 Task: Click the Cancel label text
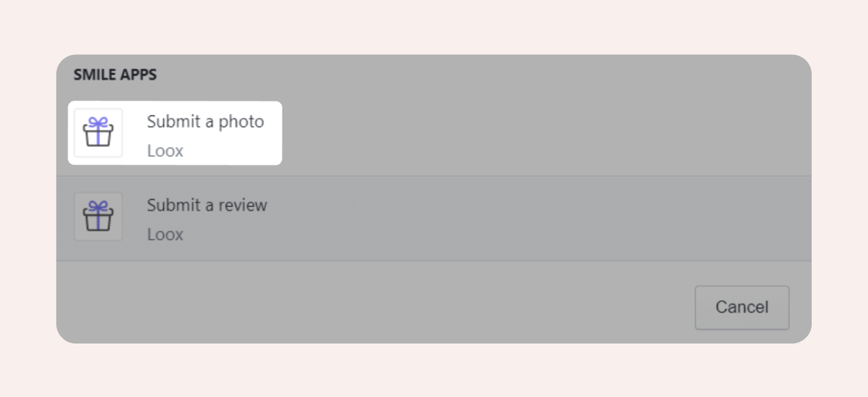click(742, 308)
